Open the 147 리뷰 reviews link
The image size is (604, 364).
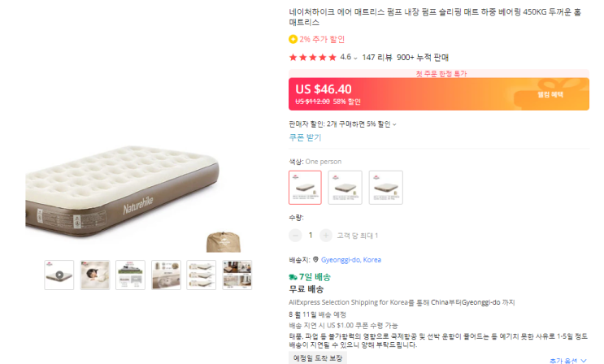pos(377,58)
